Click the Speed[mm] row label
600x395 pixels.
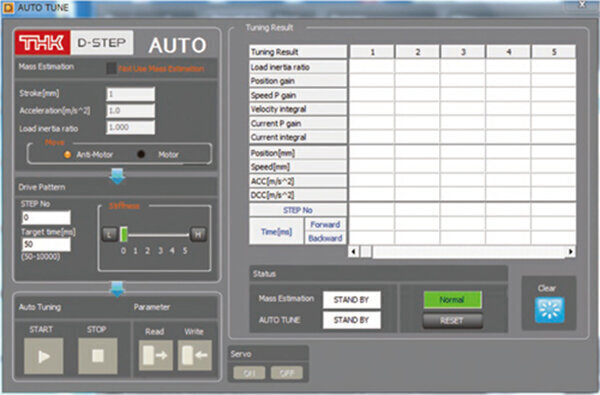[298, 167]
